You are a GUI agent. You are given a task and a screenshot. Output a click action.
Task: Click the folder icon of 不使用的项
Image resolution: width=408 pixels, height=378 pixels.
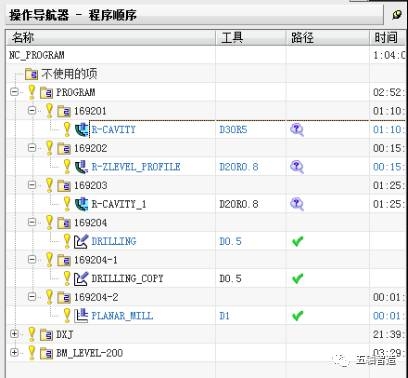tap(32, 74)
